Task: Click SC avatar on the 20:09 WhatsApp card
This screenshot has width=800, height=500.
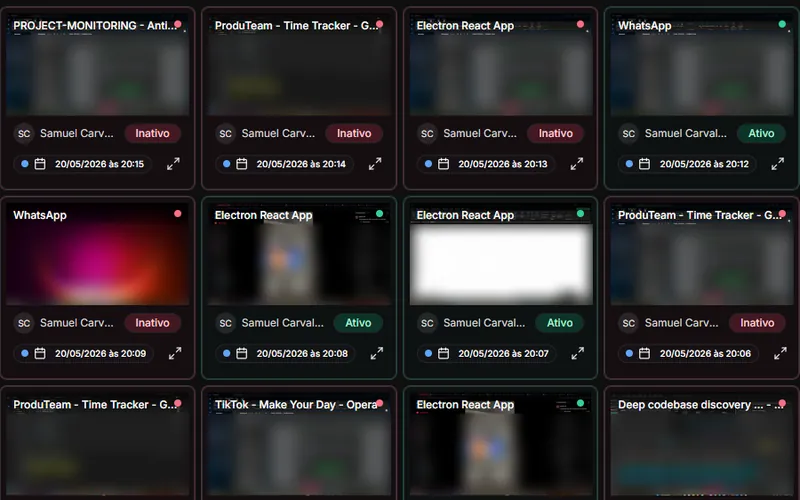Action: (24, 323)
